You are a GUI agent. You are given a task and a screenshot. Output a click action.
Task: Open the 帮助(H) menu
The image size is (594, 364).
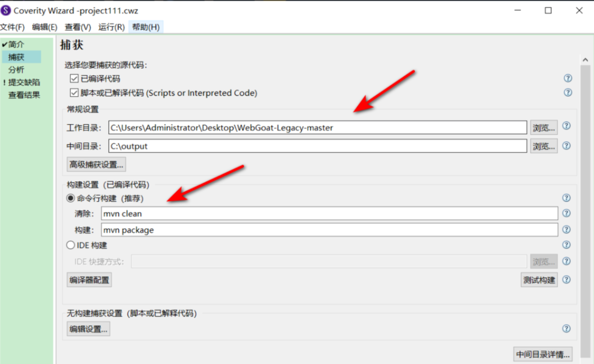pos(146,27)
